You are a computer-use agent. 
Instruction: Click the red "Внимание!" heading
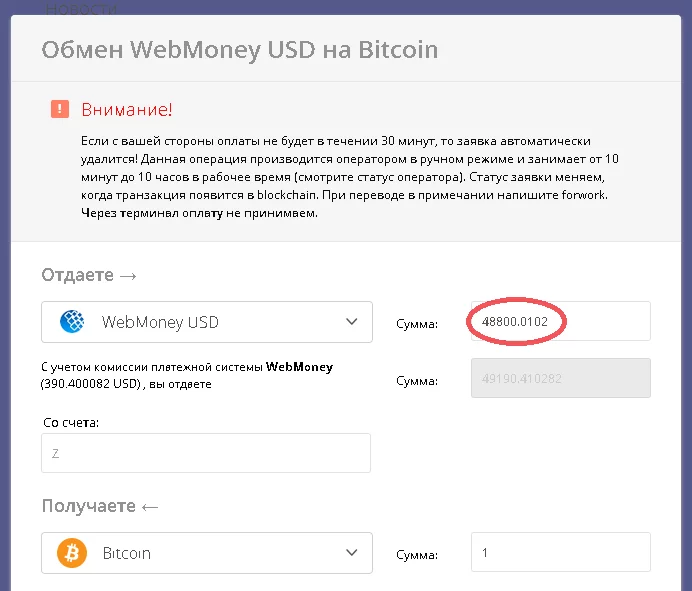tap(125, 108)
